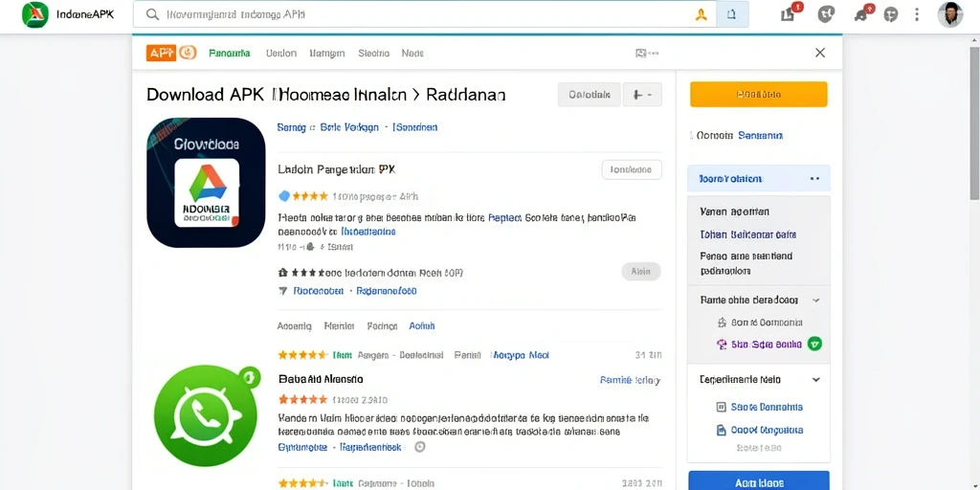Click the orange circle icon beside the API logo

tap(188, 54)
